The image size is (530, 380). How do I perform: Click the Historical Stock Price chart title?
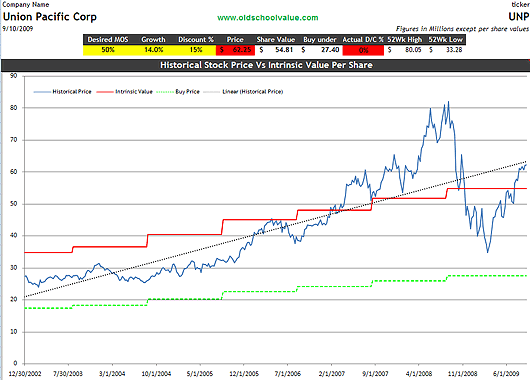pos(266,65)
